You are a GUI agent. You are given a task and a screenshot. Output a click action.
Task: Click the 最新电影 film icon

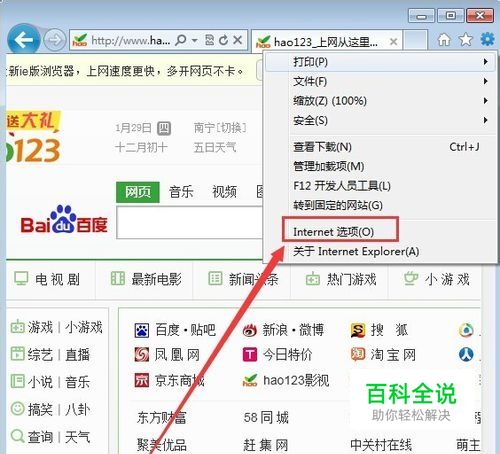point(118,279)
